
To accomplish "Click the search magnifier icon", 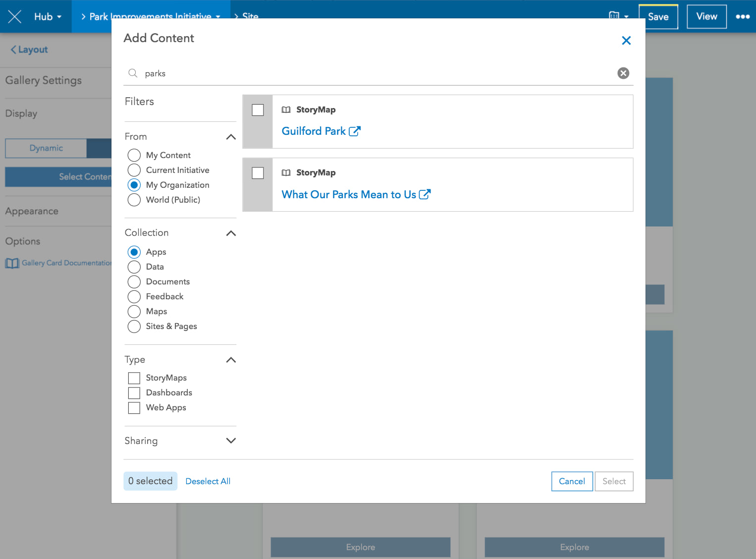I will pyautogui.click(x=133, y=73).
